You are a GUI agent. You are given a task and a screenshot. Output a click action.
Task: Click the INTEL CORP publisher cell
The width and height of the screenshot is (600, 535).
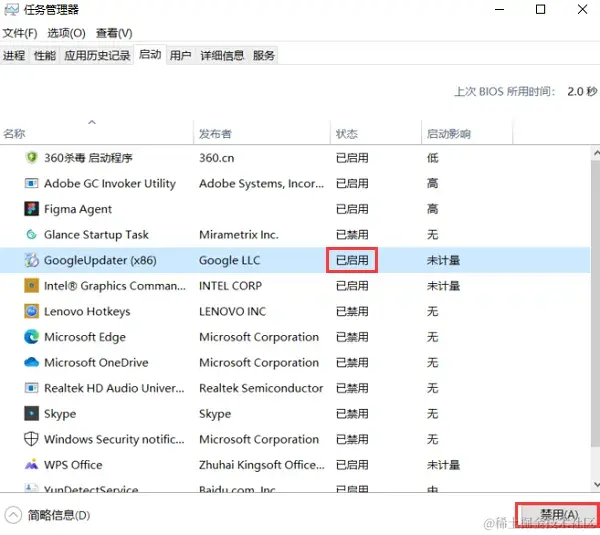pyautogui.click(x=230, y=286)
